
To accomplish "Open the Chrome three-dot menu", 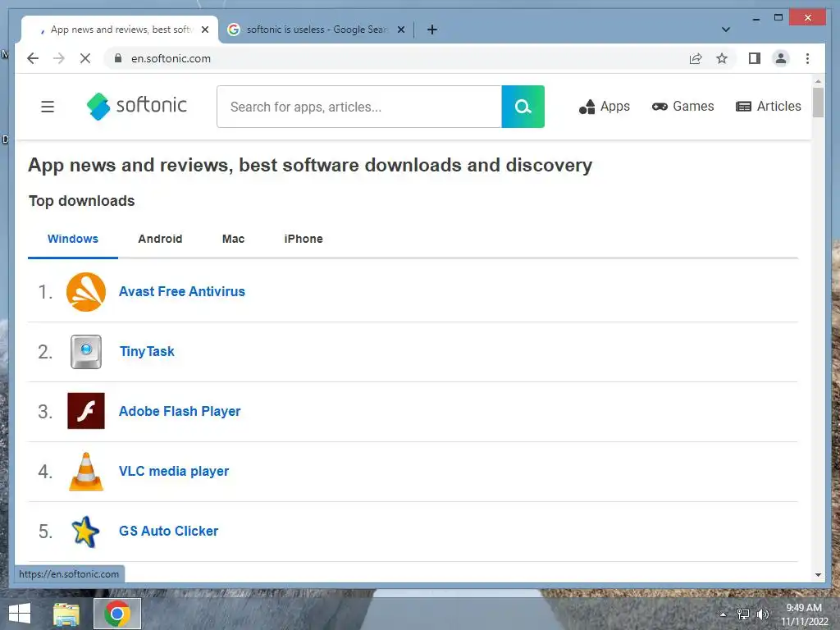I will 807,58.
